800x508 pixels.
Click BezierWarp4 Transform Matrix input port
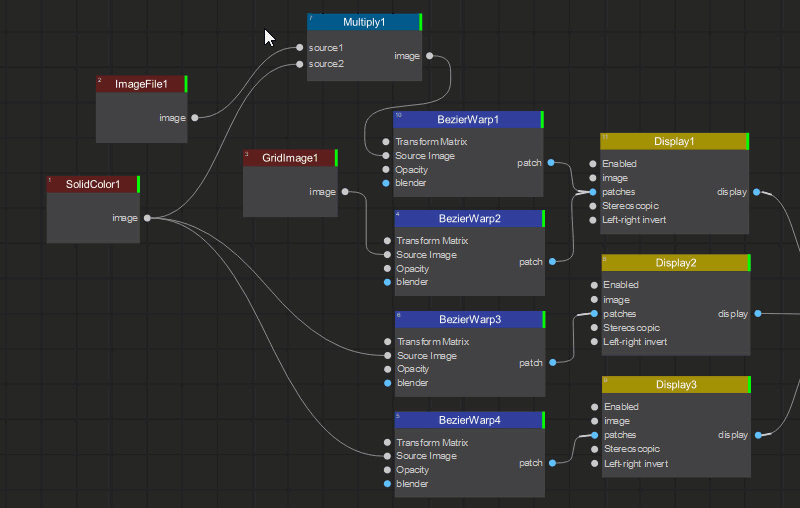click(x=387, y=443)
